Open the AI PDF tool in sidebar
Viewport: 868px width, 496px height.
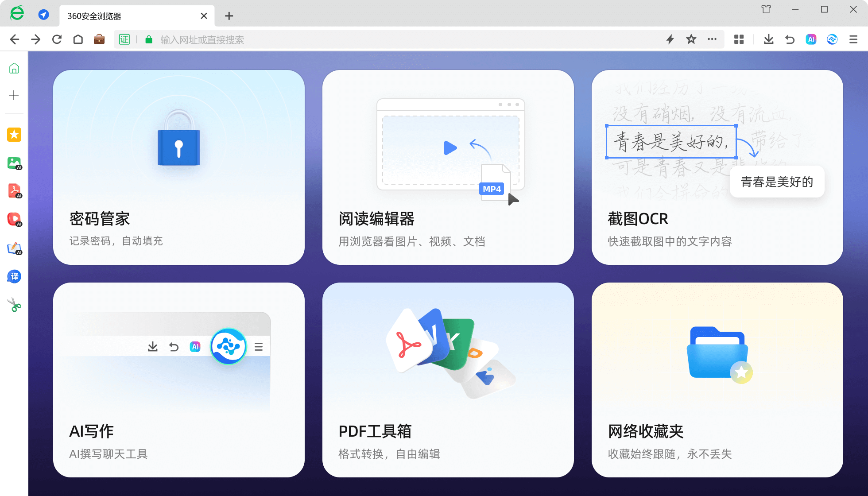click(14, 191)
